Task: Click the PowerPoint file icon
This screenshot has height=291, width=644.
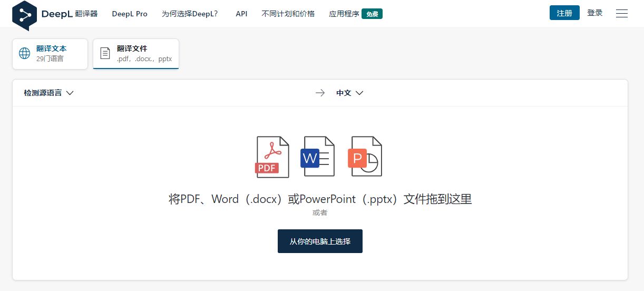Action: (365, 157)
